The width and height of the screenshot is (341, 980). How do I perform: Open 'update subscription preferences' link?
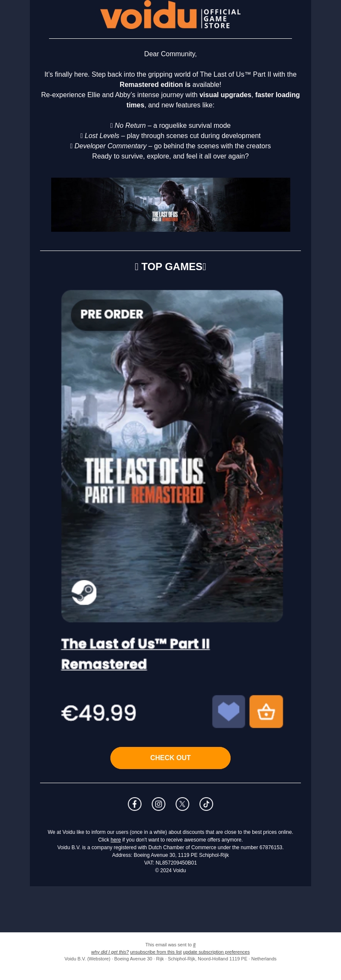coord(217,952)
